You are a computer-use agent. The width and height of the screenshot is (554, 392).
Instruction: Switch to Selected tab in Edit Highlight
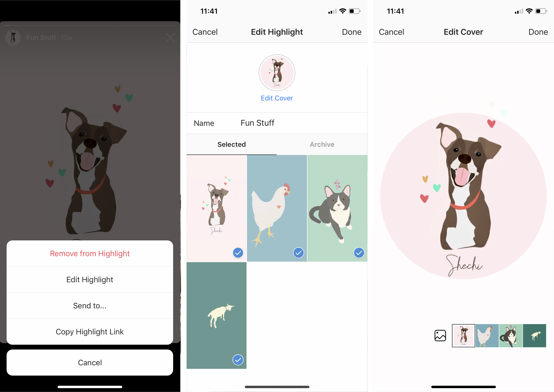pos(231,144)
